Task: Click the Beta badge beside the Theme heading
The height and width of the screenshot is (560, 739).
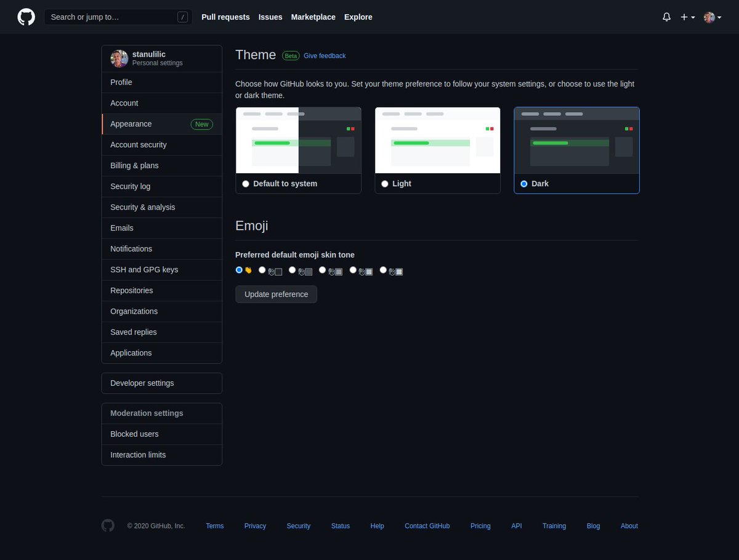Action: tap(290, 55)
